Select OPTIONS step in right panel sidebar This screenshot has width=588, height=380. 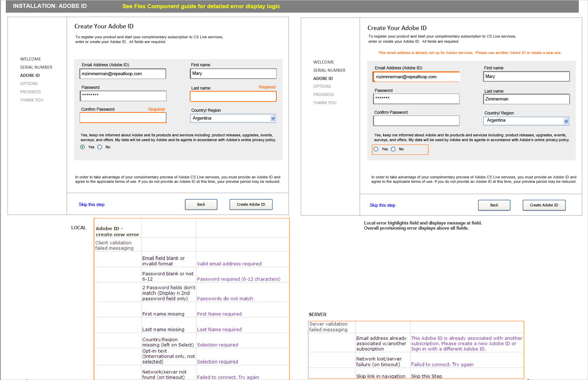point(322,86)
